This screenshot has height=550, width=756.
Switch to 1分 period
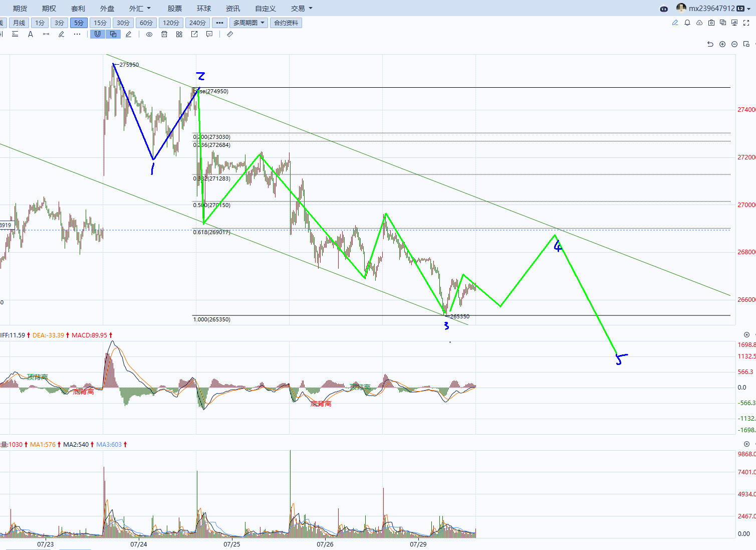point(40,23)
